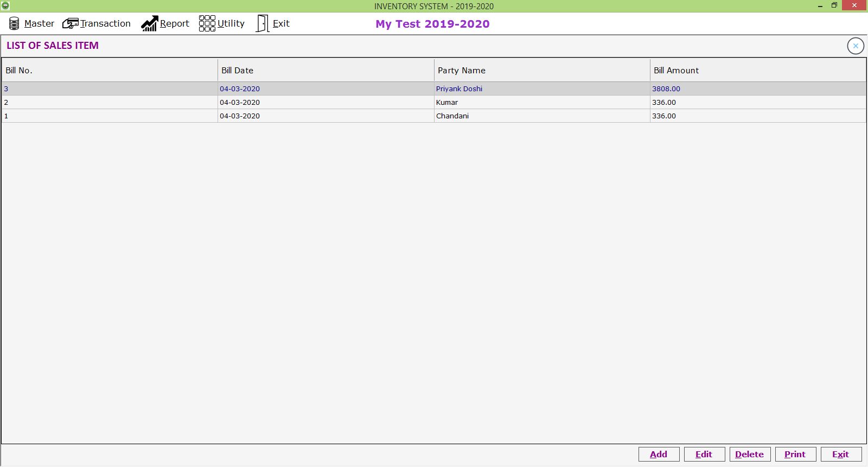Click the My Test 2019-2020 company title
868x467 pixels.
coord(432,24)
